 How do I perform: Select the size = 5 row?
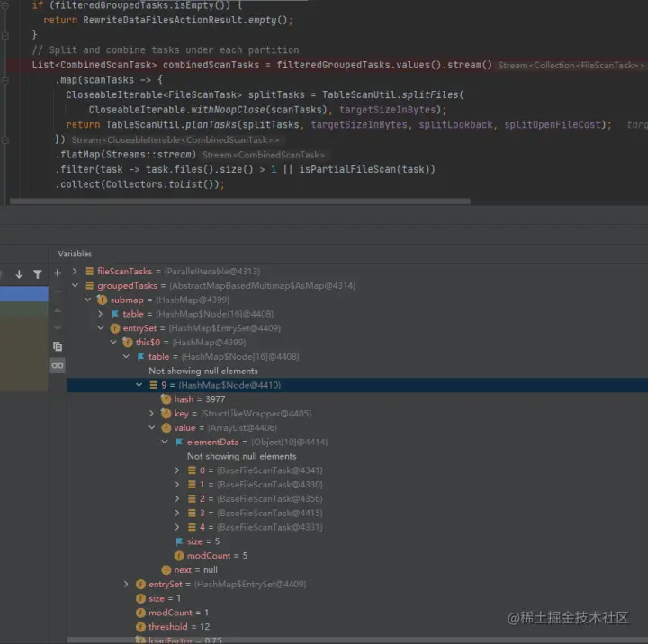coord(357,541)
